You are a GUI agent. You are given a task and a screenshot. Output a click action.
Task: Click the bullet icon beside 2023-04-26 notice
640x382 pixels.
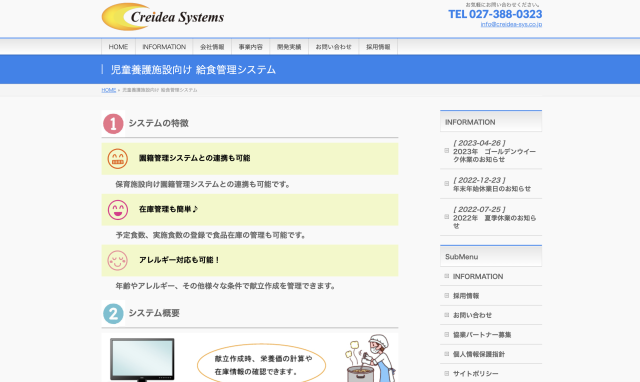pos(447,151)
